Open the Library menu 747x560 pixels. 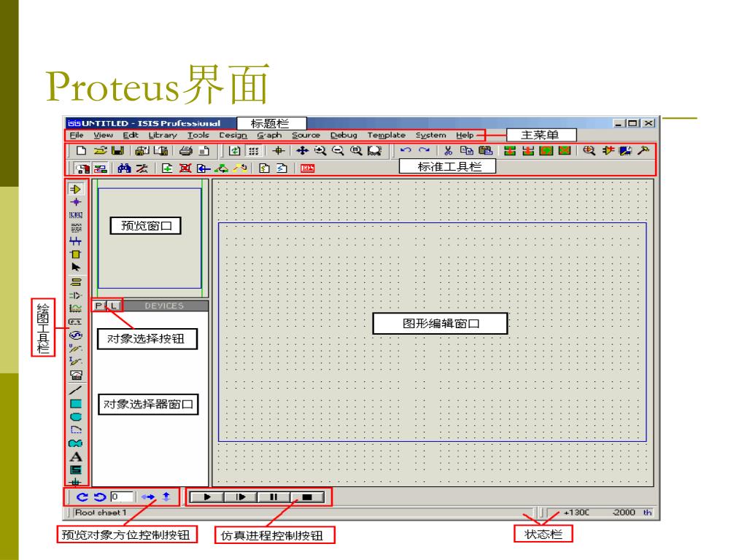tap(163, 135)
